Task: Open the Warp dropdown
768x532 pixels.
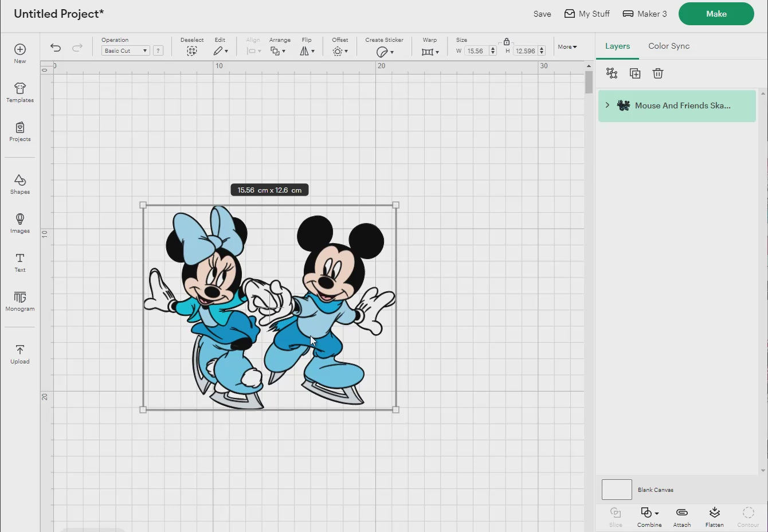Action: click(x=430, y=52)
